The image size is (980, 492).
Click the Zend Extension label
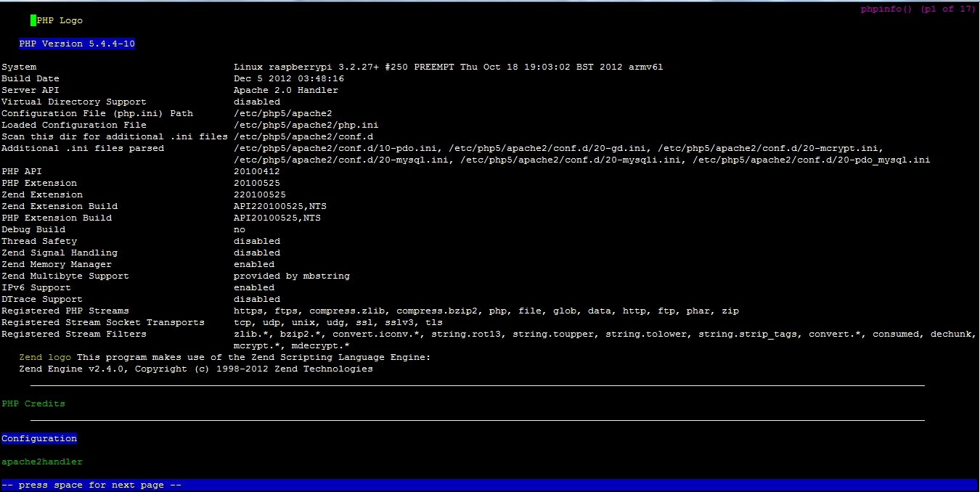coord(42,194)
